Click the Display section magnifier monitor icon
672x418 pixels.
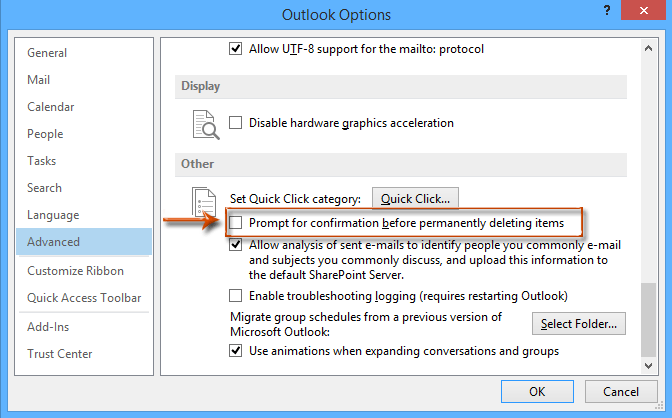tap(204, 124)
